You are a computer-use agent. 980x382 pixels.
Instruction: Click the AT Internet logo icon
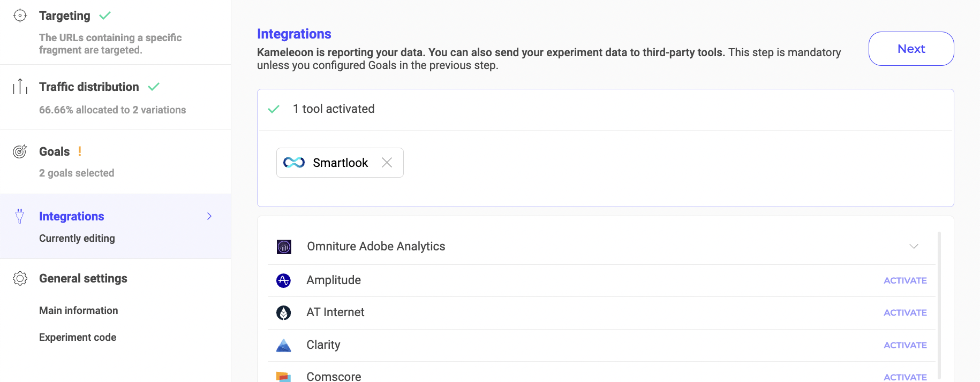coord(283,312)
